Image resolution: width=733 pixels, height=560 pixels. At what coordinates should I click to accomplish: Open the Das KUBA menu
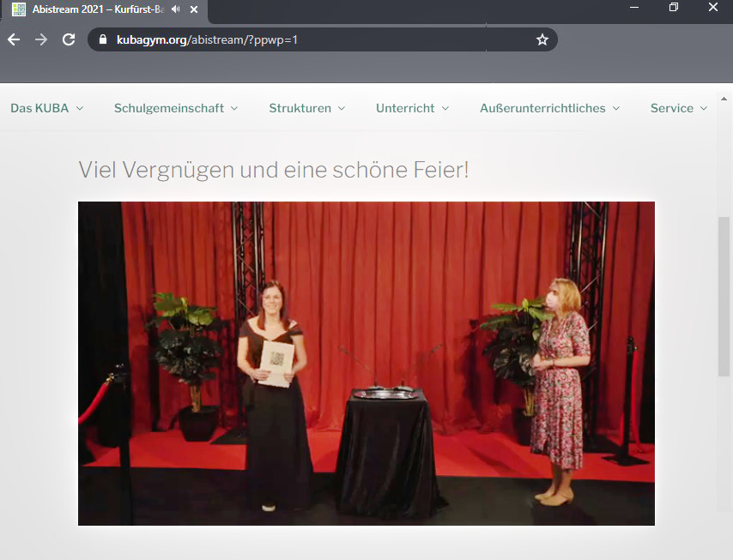pyautogui.click(x=46, y=108)
